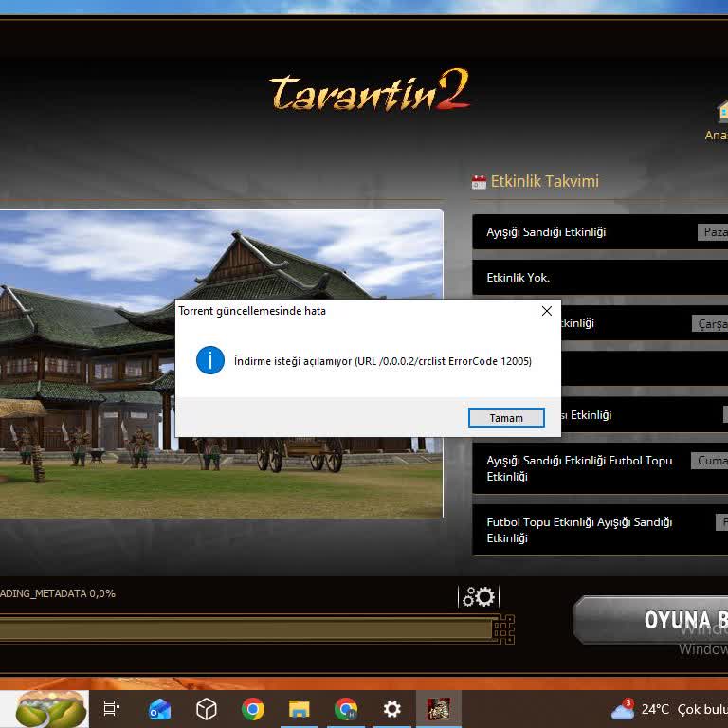Viewport: 728px width, 728px height.
Task: Close the Torrent güncellemesinde hata dialog
Action: click(546, 311)
